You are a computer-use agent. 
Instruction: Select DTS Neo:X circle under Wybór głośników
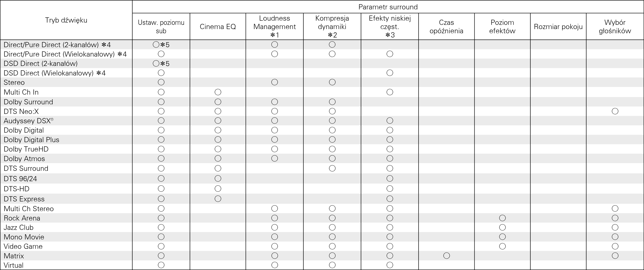tap(615, 111)
